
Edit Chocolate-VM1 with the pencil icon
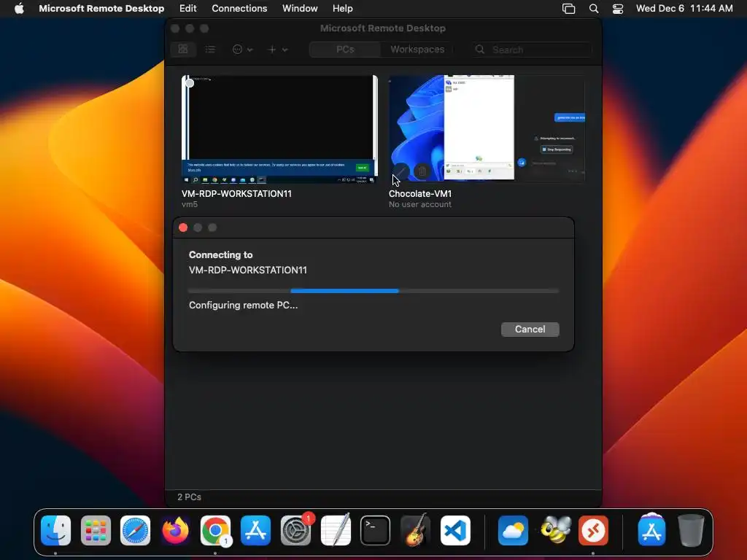coord(401,171)
